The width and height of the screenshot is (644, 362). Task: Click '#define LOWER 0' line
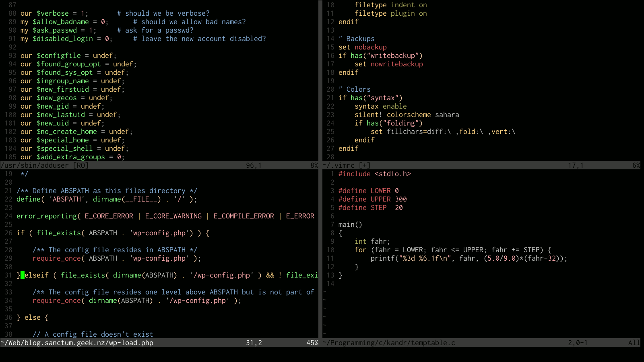click(x=368, y=191)
